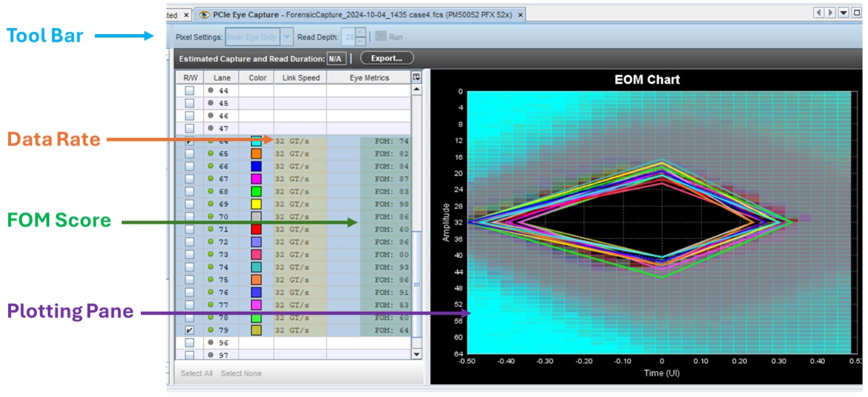The height and width of the screenshot is (397, 868).
Task: Check the R/W box for lane 72
Action: [189, 242]
